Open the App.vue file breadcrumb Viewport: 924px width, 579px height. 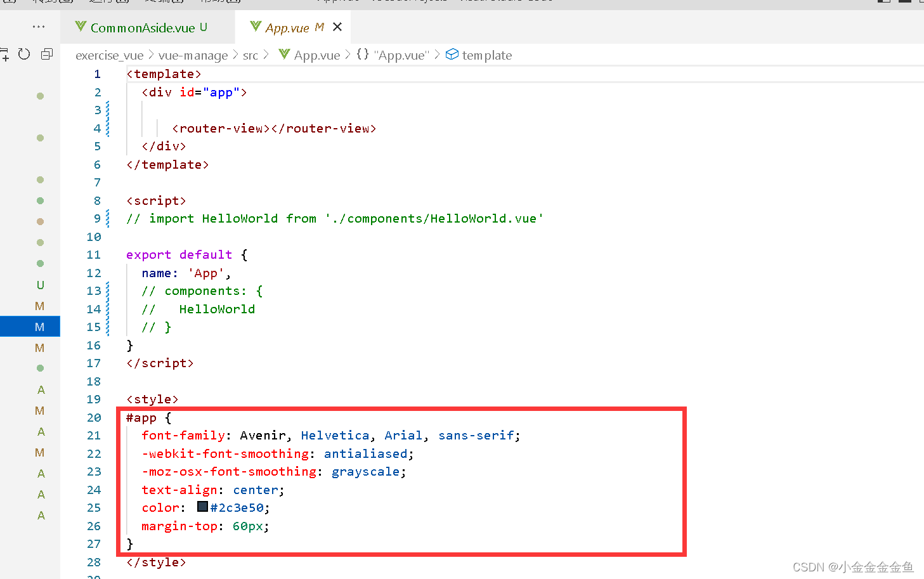(x=317, y=55)
